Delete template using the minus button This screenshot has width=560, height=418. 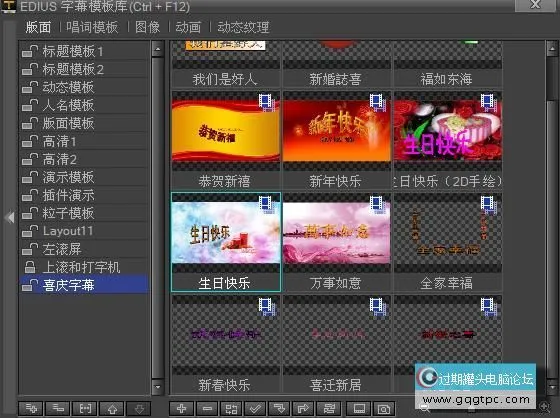click(x=207, y=408)
